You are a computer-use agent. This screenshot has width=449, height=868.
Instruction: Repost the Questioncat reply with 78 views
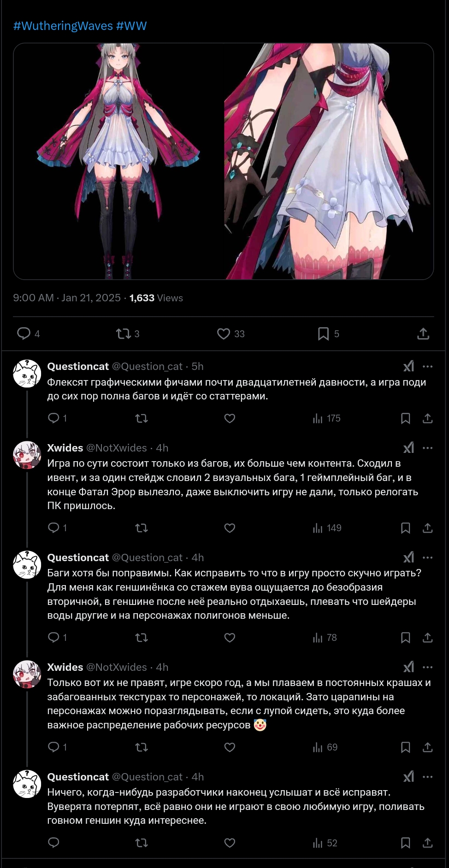142,638
